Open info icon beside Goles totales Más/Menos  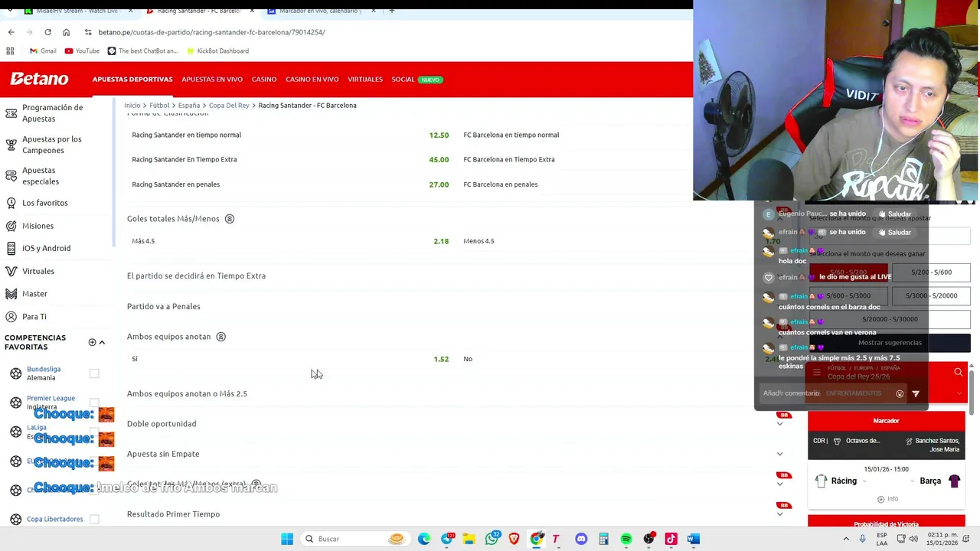click(229, 219)
